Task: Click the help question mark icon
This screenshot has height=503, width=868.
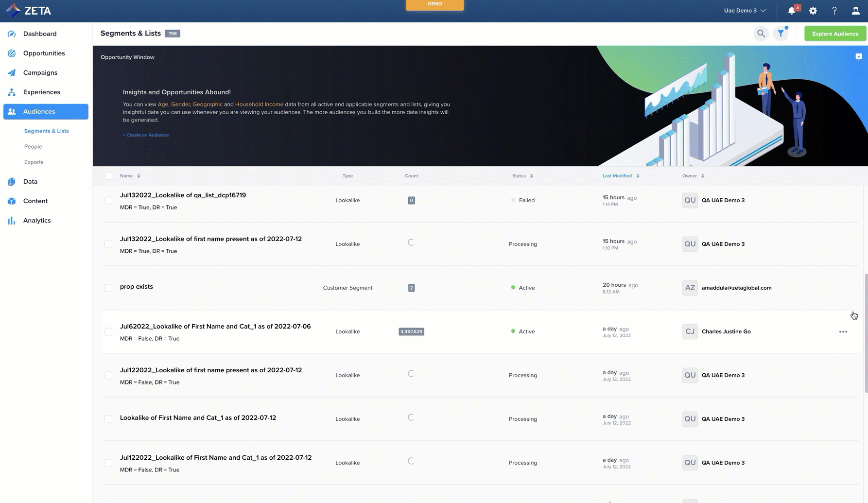Action: point(834,11)
